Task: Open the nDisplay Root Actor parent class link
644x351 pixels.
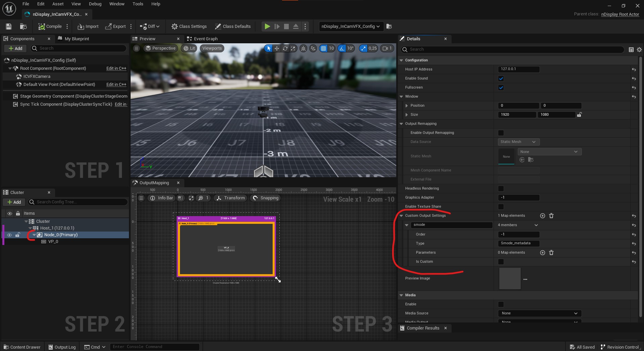Action: pyautogui.click(x=620, y=14)
